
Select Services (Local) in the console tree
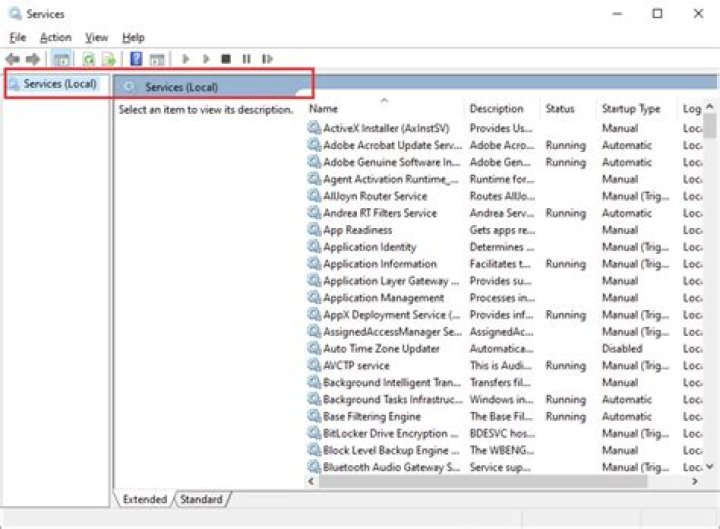[58, 84]
